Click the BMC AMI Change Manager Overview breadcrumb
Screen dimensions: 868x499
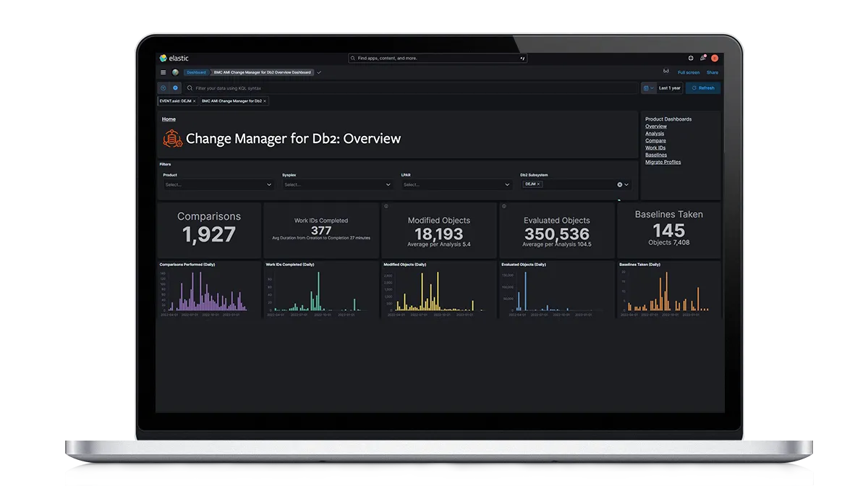click(262, 72)
